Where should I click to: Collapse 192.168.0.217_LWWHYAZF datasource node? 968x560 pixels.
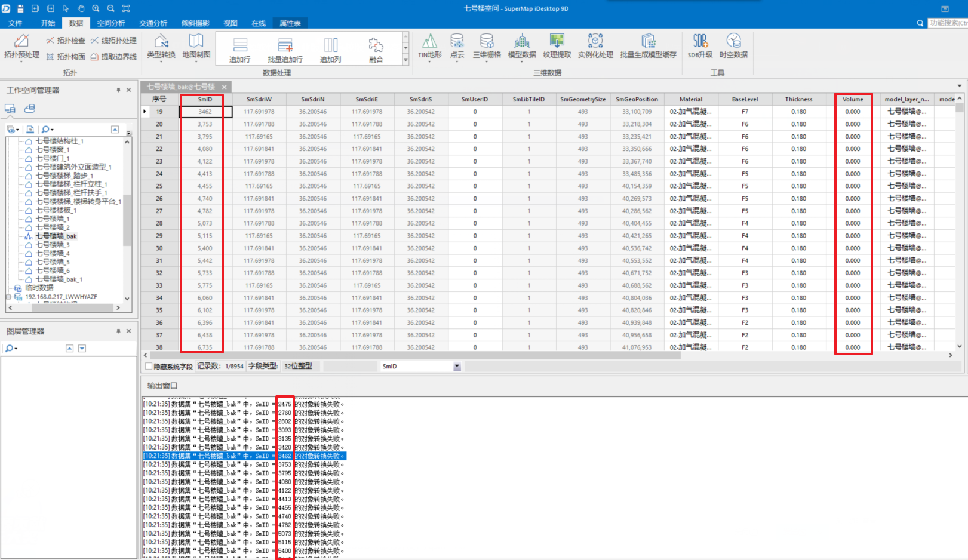(8, 297)
